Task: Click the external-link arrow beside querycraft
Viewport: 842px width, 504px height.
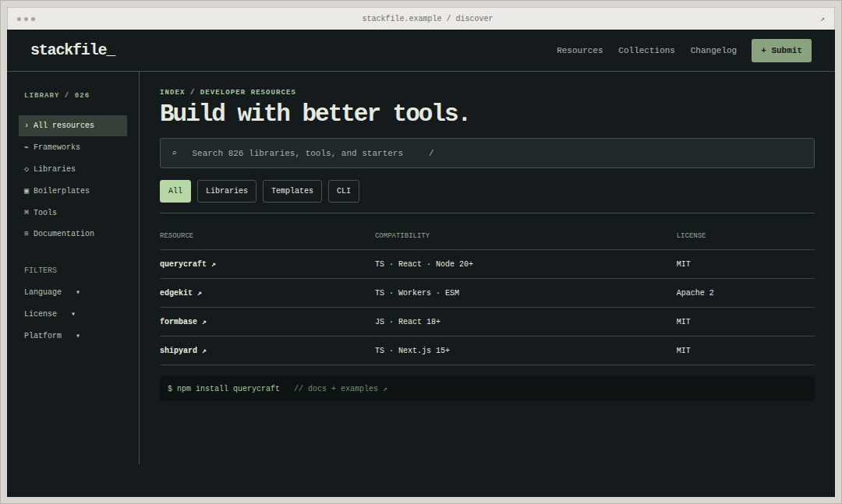Action: (x=213, y=265)
